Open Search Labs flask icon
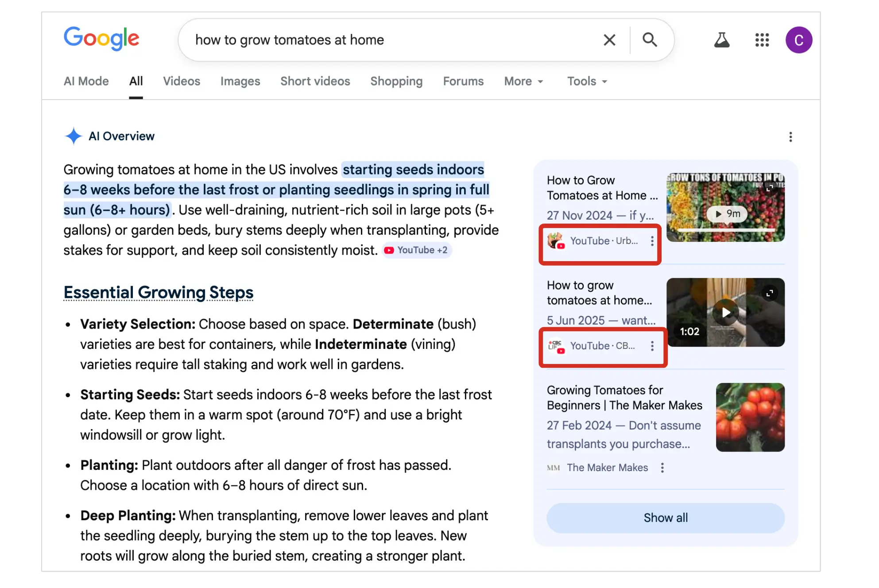Screen dimensions: 879x588 pos(721,40)
